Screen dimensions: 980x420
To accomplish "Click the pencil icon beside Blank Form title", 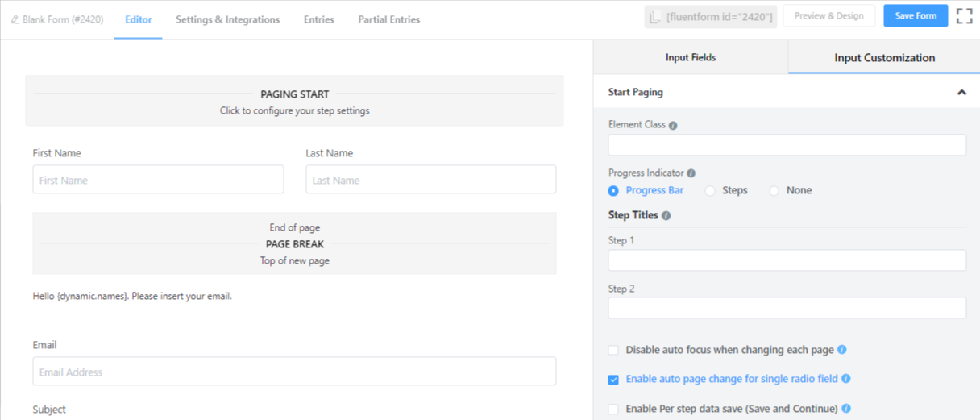I will 15,19.
